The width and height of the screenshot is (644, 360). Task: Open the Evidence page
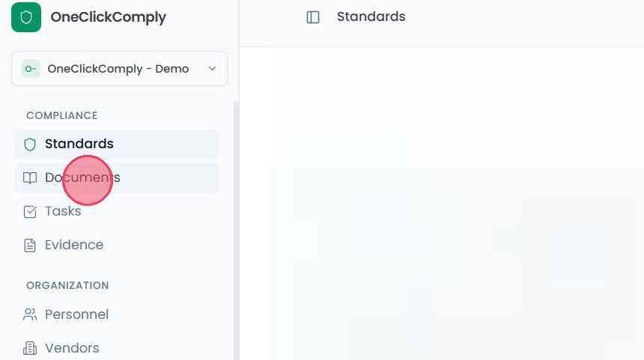(x=117, y=245)
